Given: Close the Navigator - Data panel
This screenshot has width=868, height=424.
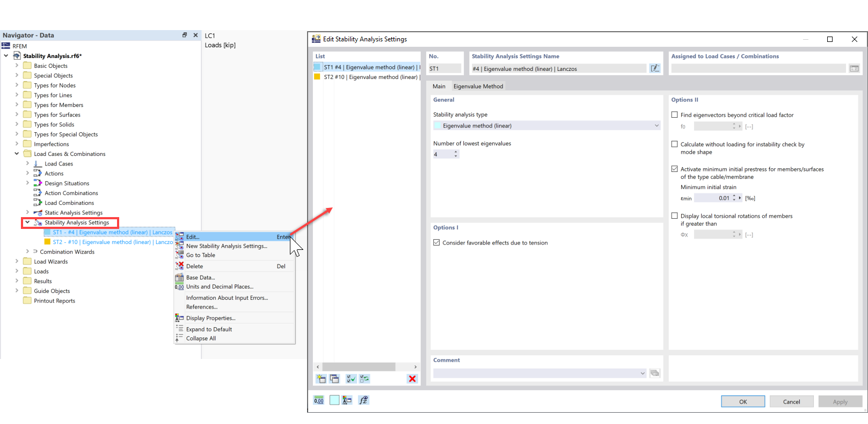Looking at the screenshot, I should click(x=195, y=35).
